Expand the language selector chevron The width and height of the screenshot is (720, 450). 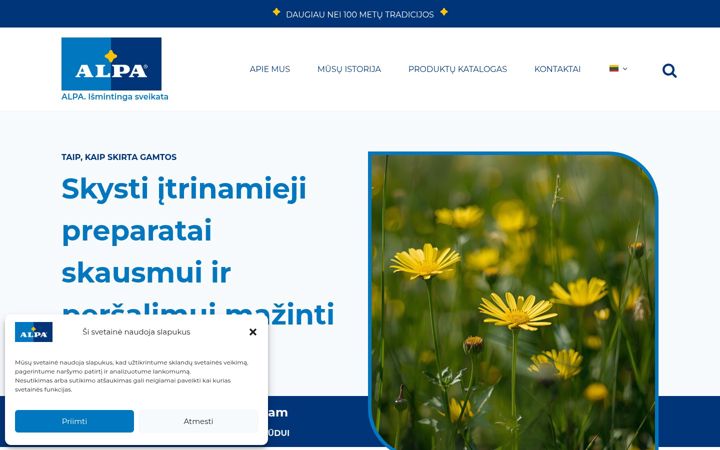[x=625, y=69]
